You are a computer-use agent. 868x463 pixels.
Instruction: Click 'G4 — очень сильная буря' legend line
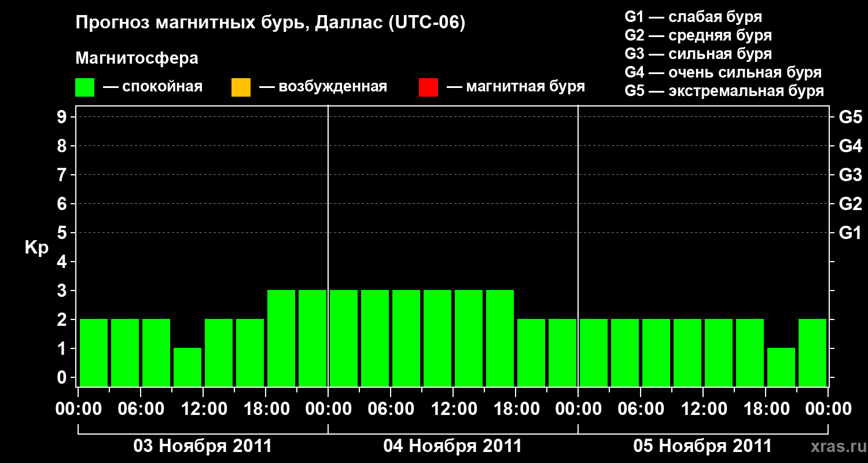pyautogui.click(x=723, y=72)
